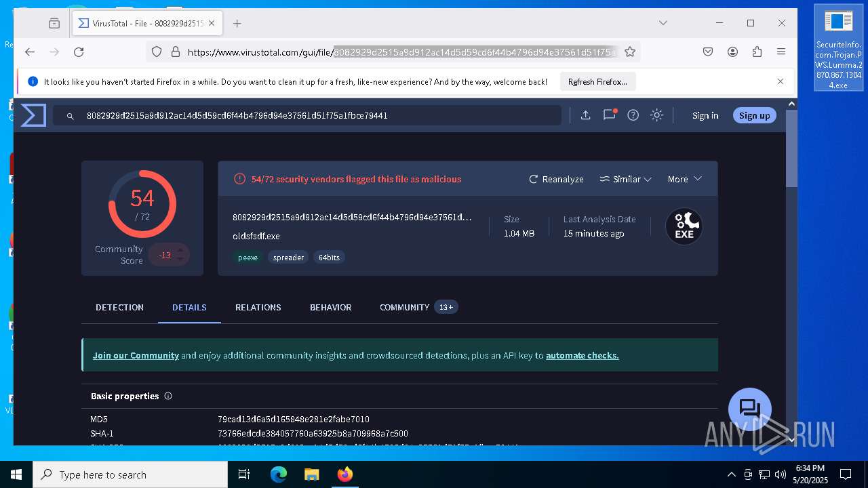Image resolution: width=868 pixels, height=488 pixels.
Task: Open File Explorer from the taskbar
Action: pyautogui.click(x=311, y=474)
